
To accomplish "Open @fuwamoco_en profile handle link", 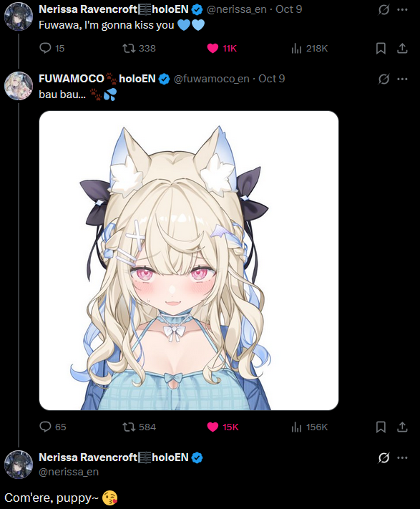I will click(x=212, y=79).
